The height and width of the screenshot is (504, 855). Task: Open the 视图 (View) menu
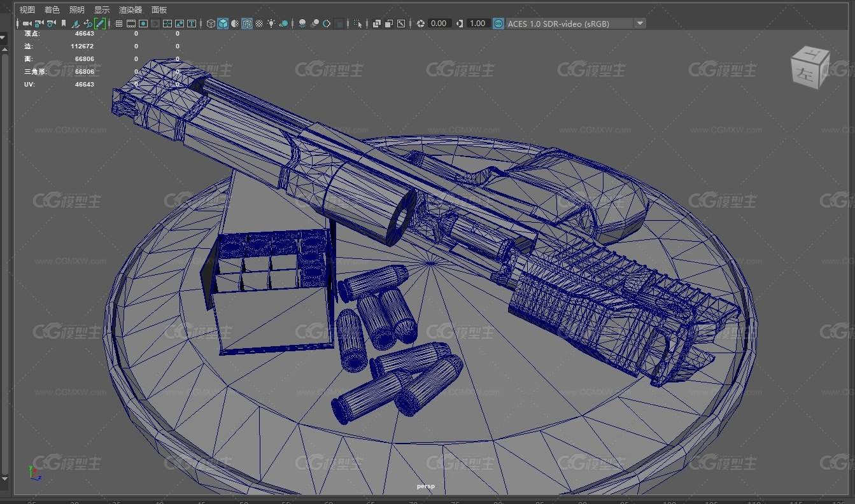tap(27, 10)
